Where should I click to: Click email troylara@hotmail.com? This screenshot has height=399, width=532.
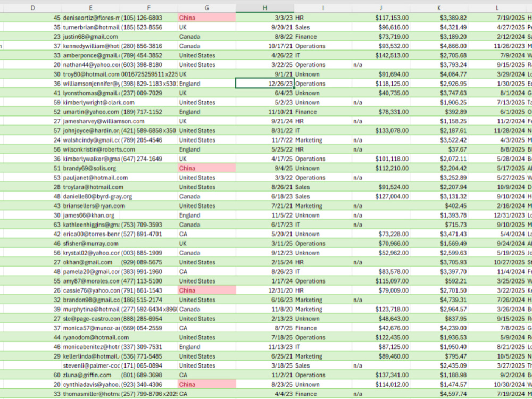coord(90,187)
